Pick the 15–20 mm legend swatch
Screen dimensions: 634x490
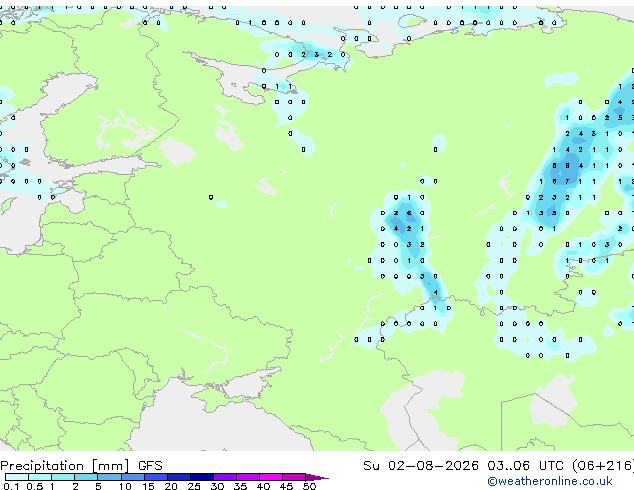(x=155, y=477)
